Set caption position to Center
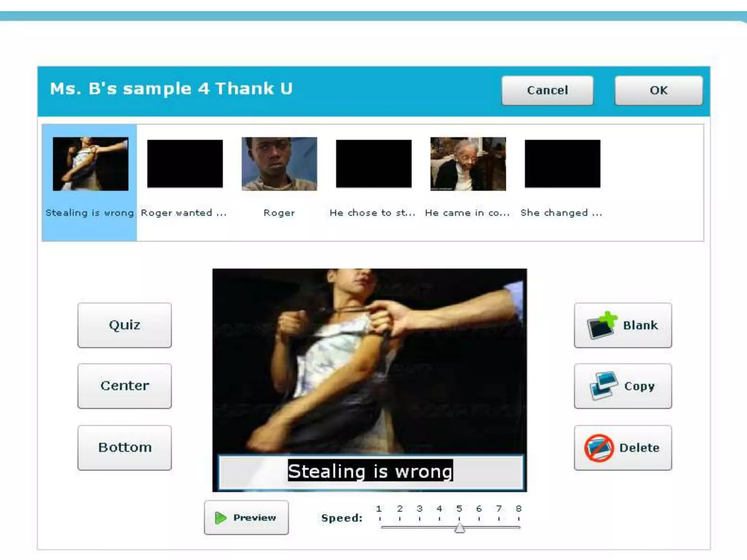747x560 pixels. (124, 386)
